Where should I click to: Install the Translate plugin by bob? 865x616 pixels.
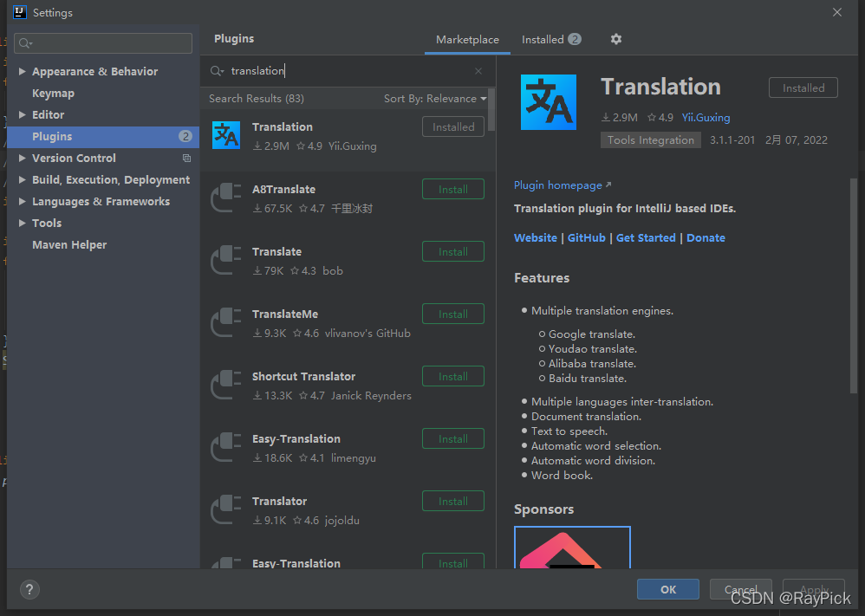point(453,251)
